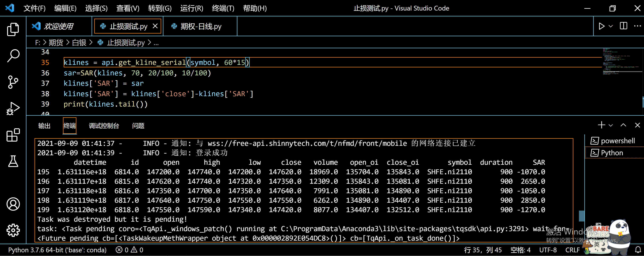The height and width of the screenshot is (256, 644).
Task: Open the 文件(F) menu
Action: click(x=35, y=8)
